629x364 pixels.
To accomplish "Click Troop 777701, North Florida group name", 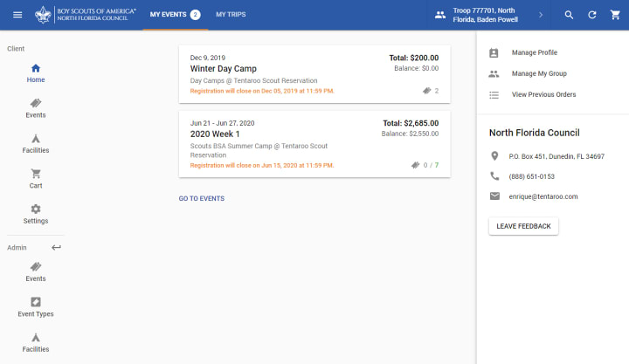I will pos(486,15).
